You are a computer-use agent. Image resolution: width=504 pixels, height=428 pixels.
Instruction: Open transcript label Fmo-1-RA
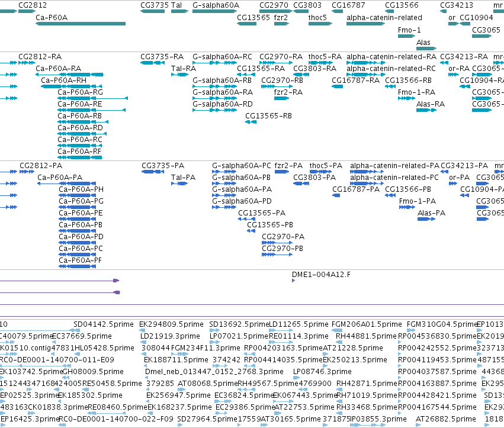[x=416, y=92]
